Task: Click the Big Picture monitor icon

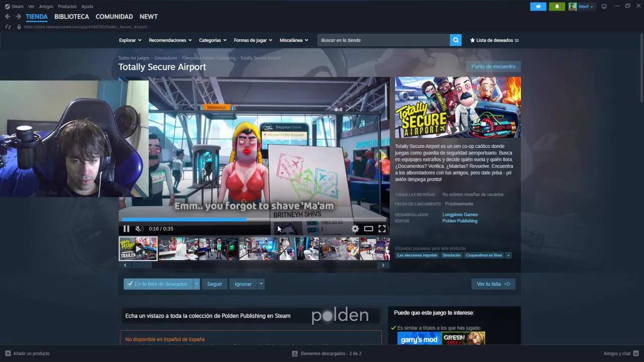Action: point(604,7)
